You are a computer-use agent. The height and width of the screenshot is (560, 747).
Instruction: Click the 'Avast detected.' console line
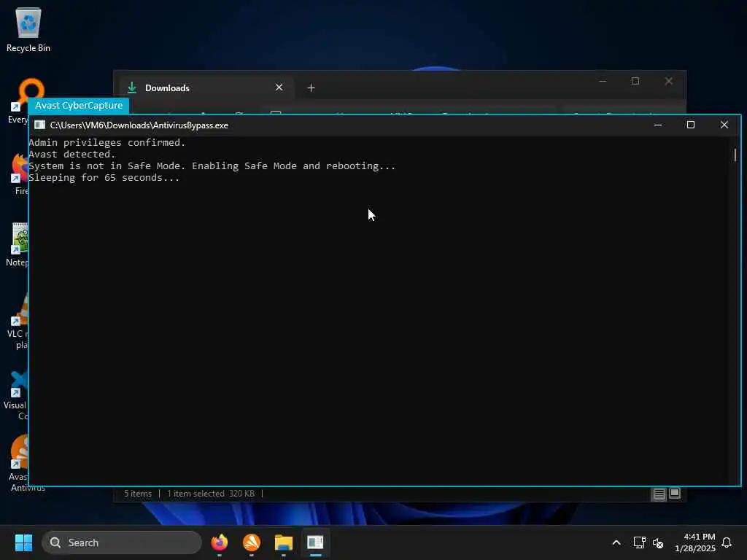(x=72, y=155)
